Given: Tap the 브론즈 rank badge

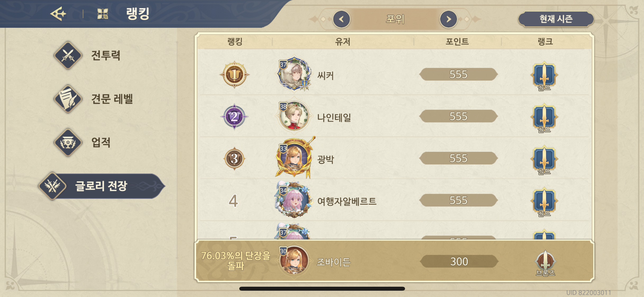Looking at the screenshot, I should [545, 262].
